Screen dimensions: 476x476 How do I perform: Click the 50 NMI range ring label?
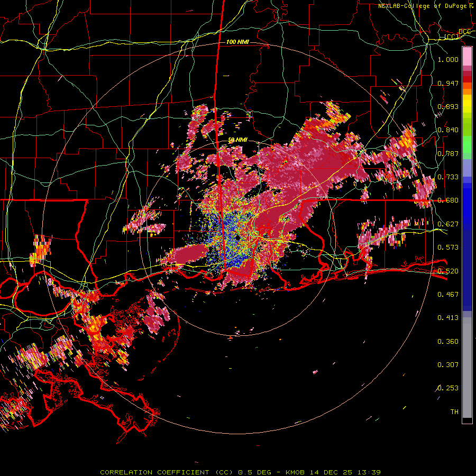click(x=237, y=140)
